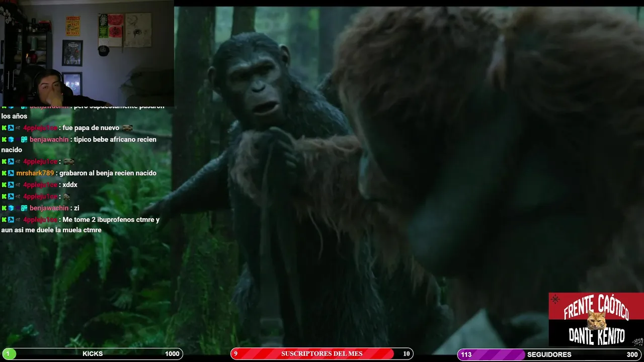Open 4pplejuice's name on the 'xddx' message
This screenshot has height=362, width=644.
[x=40, y=185]
